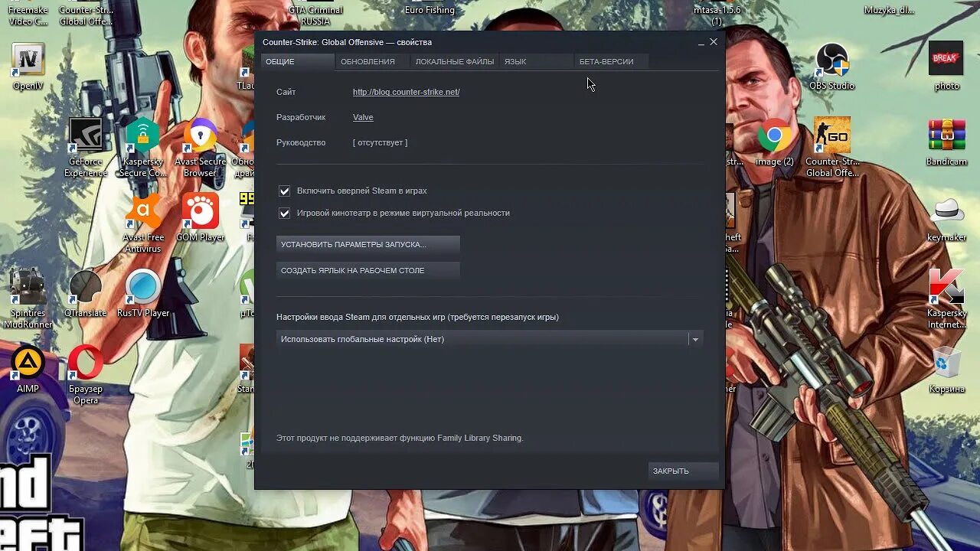
Task: Click the properties window title bar text
Action: [x=347, y=42]
